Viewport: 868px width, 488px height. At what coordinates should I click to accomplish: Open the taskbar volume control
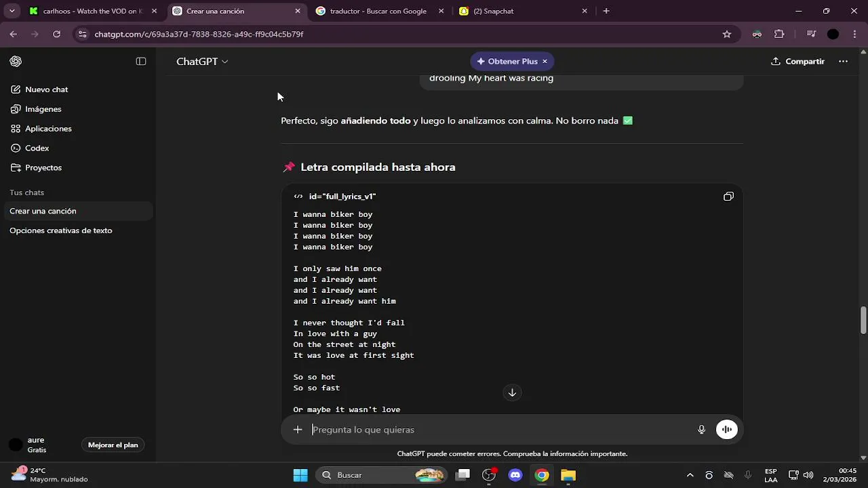(x=808, y=475)
